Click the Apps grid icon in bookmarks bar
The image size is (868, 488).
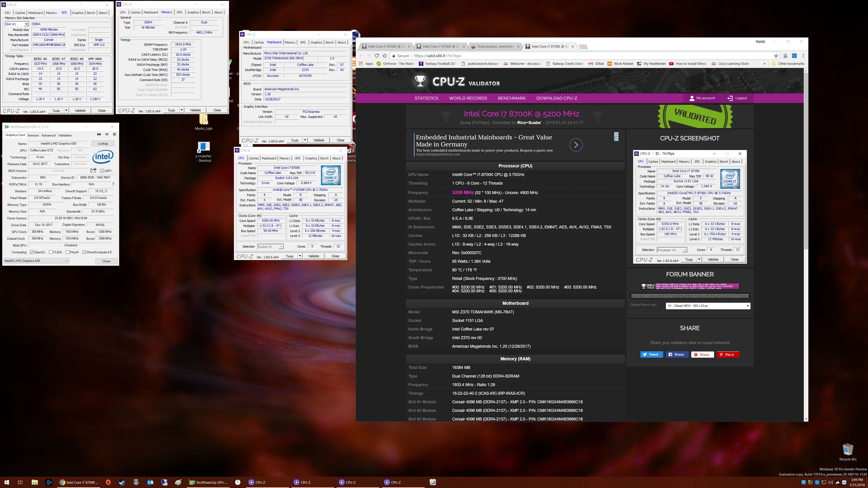pos(361,63)
